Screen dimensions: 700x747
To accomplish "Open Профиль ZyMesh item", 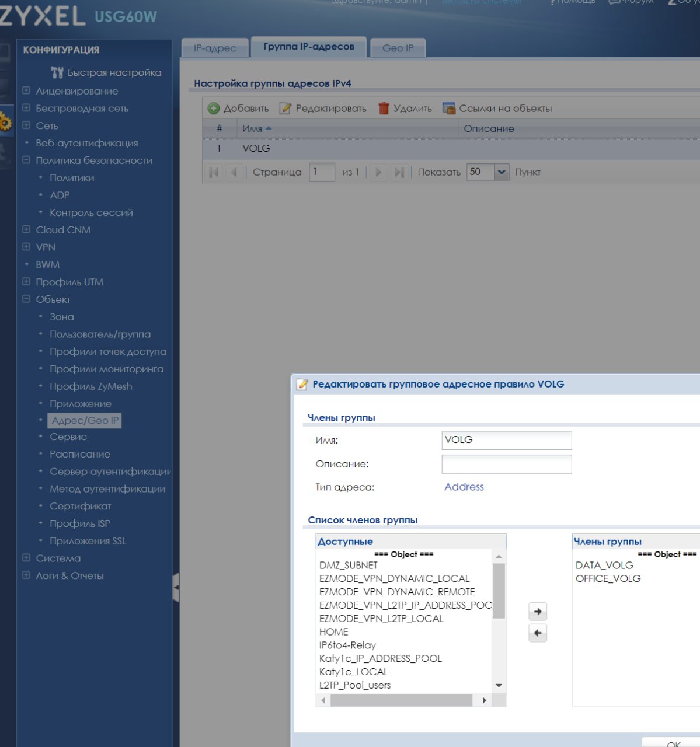I will click(91, 386).
